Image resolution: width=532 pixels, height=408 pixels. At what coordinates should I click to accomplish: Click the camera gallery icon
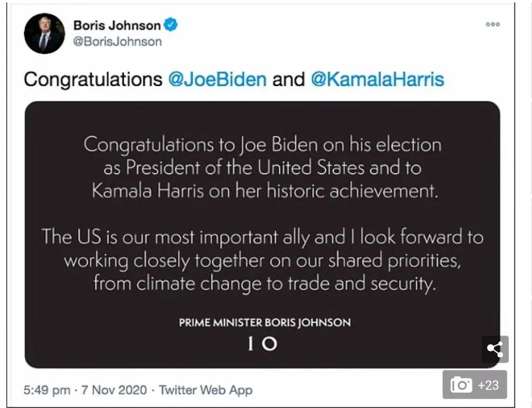(x=462, y=385)
